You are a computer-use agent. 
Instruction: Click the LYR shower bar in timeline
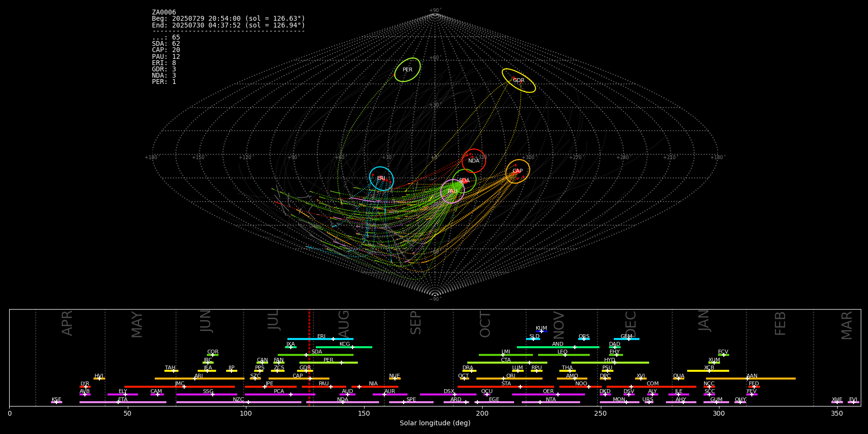pyautogui.click(x=85, y=387)
